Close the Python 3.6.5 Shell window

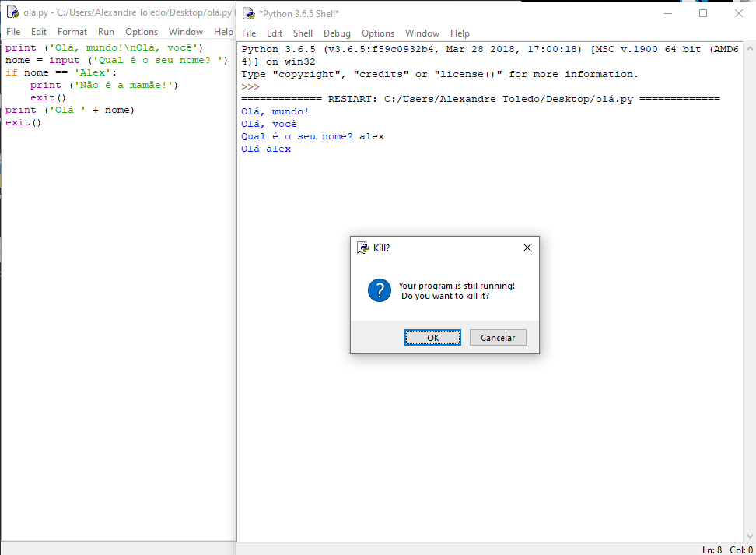[739, 13]
